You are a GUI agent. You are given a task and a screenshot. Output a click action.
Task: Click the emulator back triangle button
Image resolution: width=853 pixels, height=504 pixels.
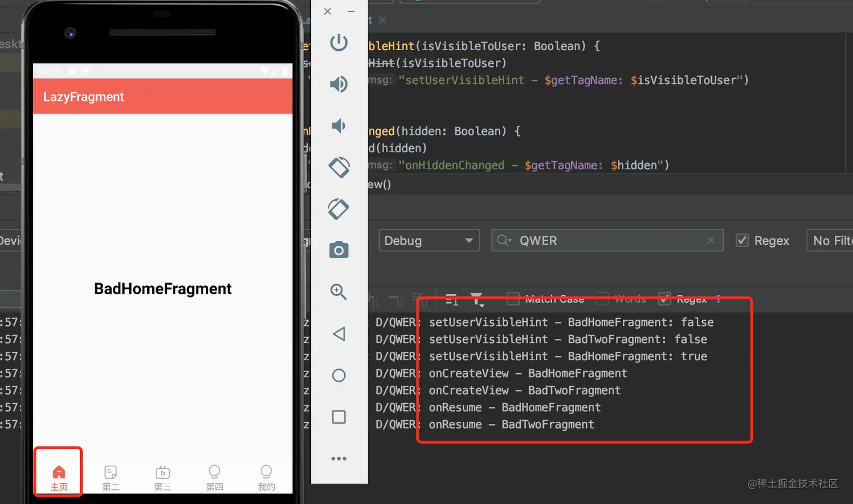pos(339,334)
